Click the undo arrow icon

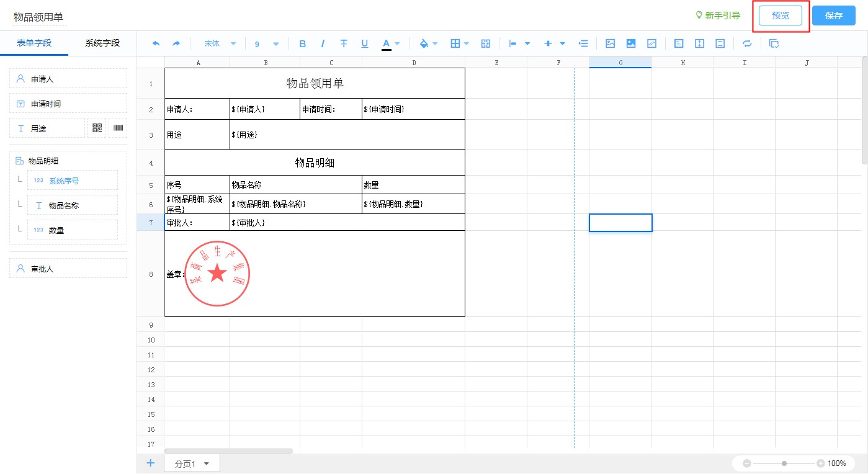pyautogui.click(x=156, y=43)
